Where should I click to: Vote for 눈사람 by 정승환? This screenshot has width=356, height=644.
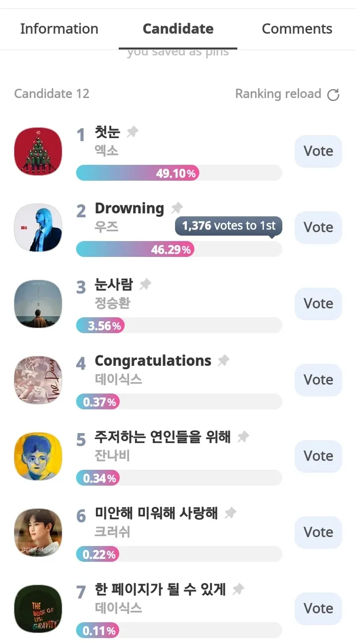click(318, 303)
